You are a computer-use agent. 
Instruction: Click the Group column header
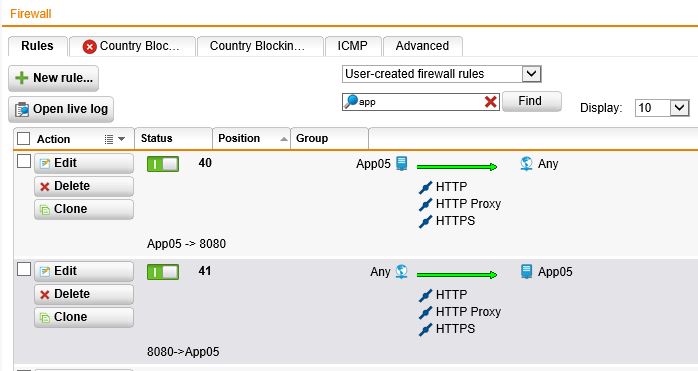pyautogui.click(x=329, y=139)
